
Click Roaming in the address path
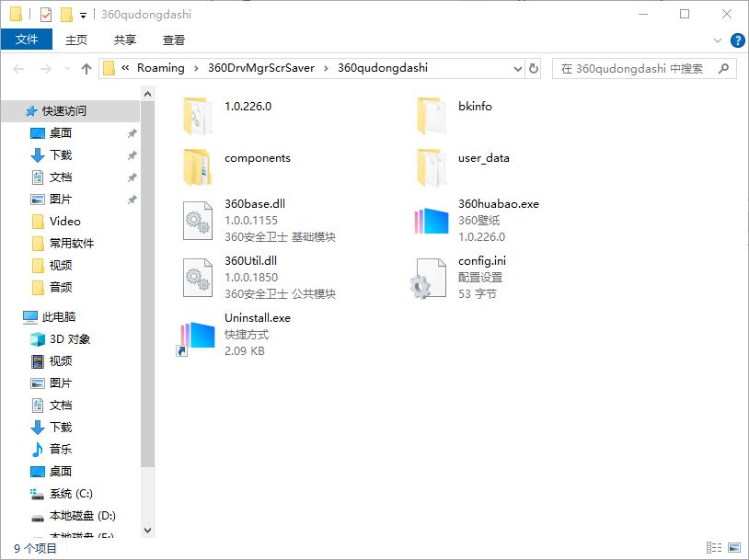tap(160, 68)
